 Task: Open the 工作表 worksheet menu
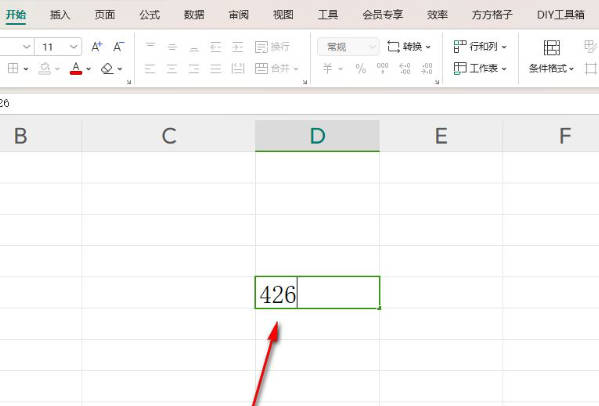480,69
